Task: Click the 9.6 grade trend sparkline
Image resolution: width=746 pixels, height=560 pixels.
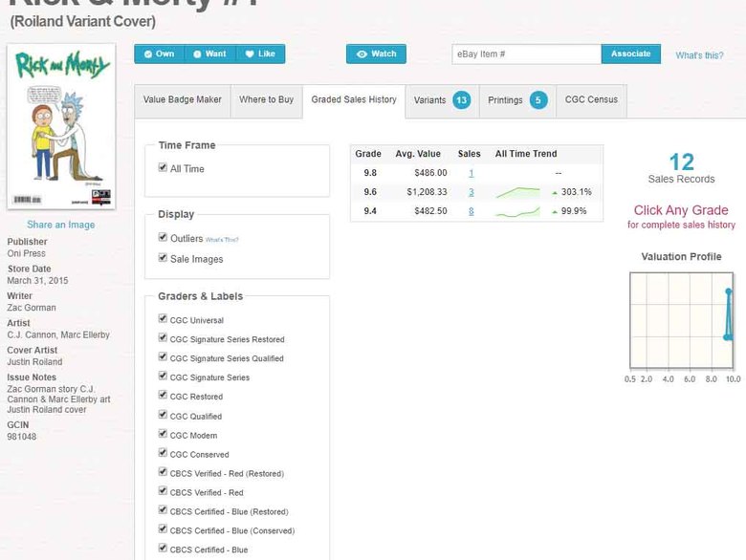Action: point(517,192)
